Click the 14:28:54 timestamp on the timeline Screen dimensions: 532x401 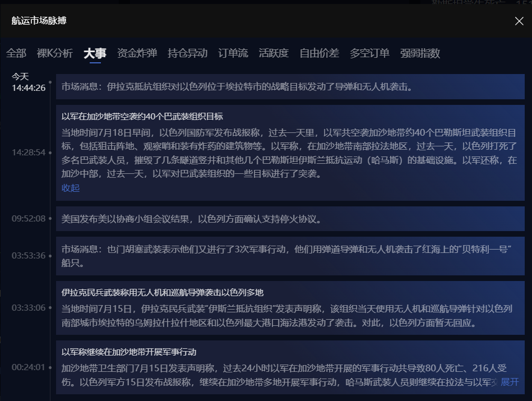pyautogui.click(x=29, y=153)
